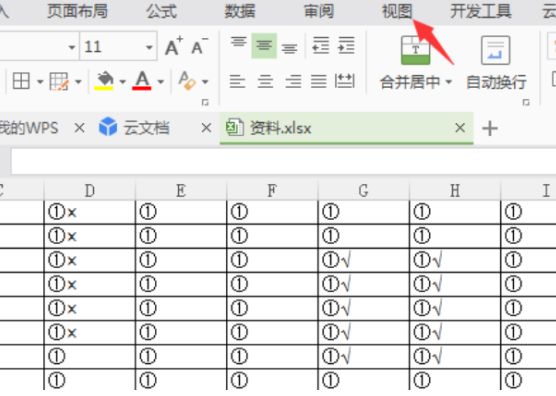Open draw border dropdown arrow
The height and width of the screenshot is (396, 556).
tap(78, 82)
